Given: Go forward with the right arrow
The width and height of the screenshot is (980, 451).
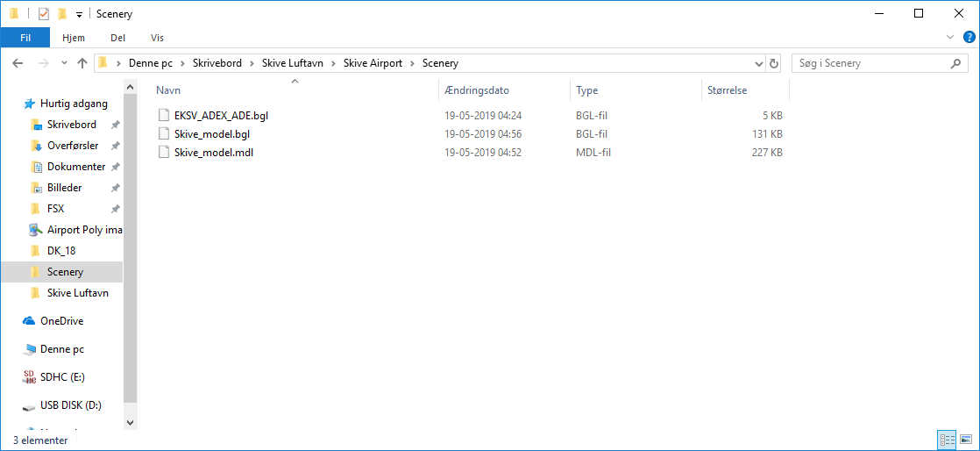Looking at the screenshot, I should (43, 63).
